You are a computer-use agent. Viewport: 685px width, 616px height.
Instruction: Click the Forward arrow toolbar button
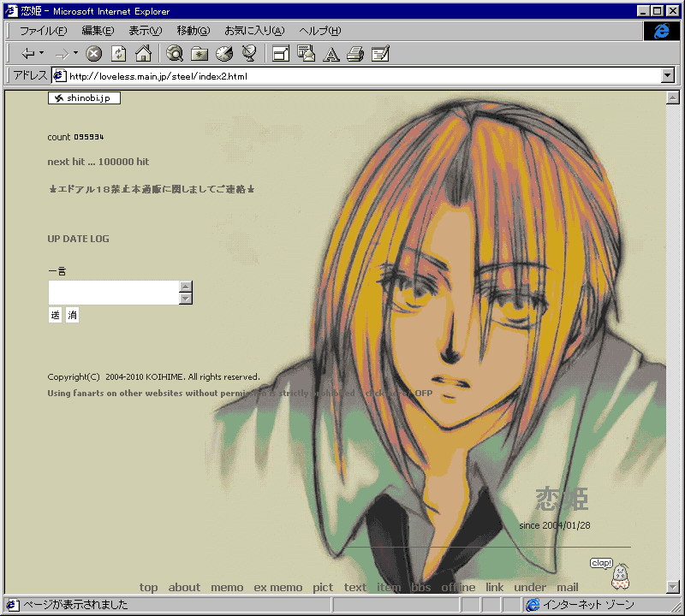62,54
